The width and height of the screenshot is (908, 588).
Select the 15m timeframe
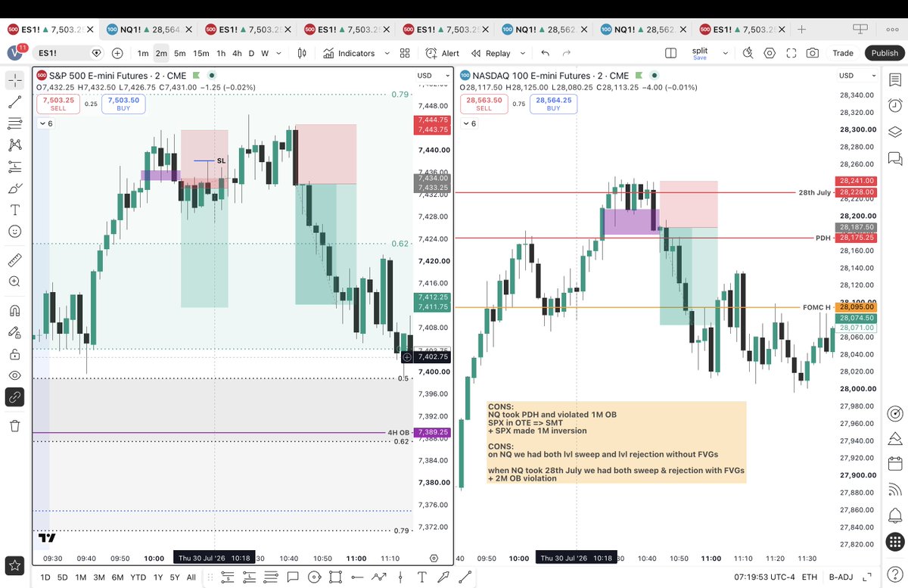(201, 53)
